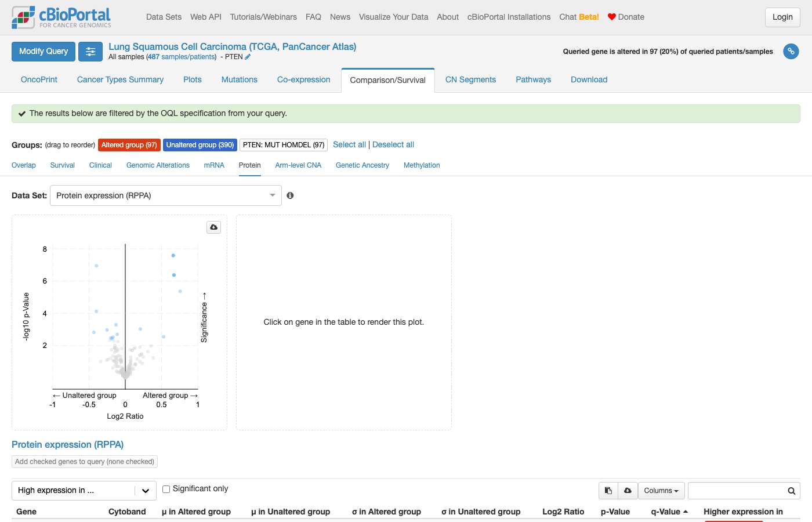Toggle Significant only checkbox
812x522 pixels.
point(166,489)
